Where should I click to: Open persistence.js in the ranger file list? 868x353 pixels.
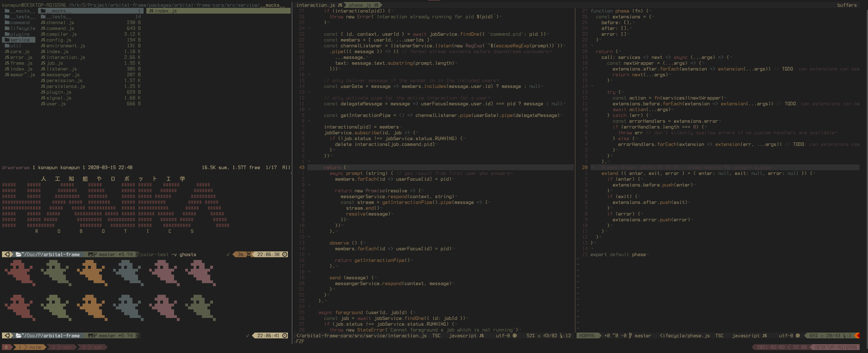(65, 86)
